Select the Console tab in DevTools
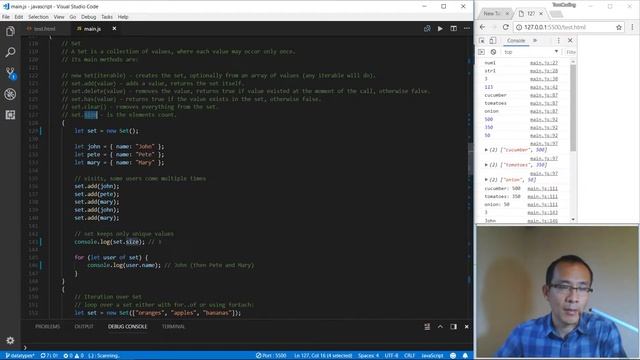This screenshot has width=640, height=360. (x=516, y=40)
